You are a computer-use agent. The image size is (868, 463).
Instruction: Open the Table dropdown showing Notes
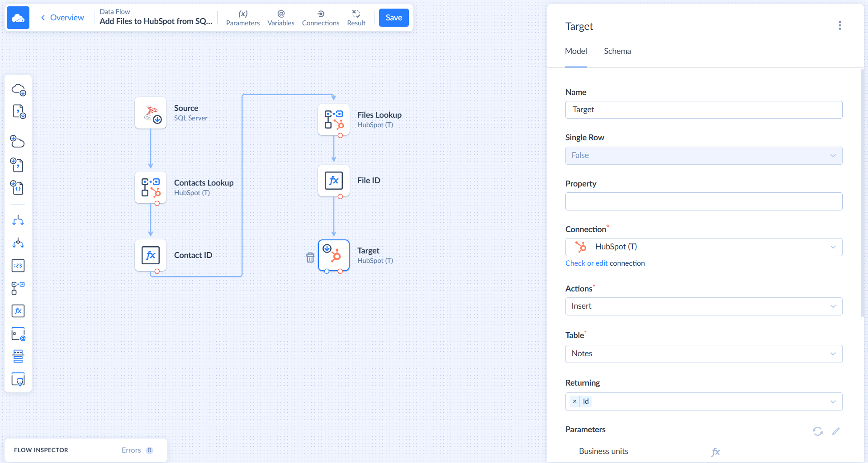click(x=703, y=354)
